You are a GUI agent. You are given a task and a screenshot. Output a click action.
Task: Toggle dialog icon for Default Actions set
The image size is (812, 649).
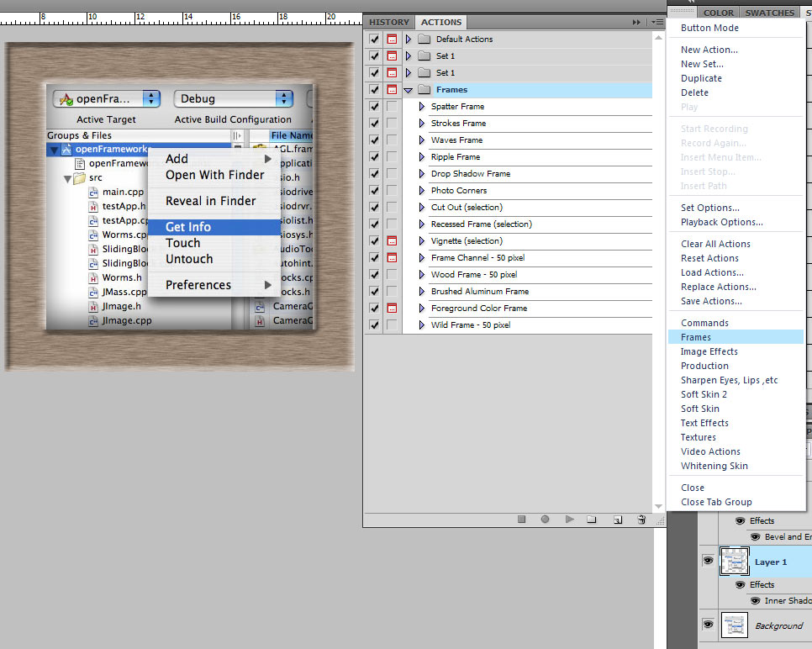(x=392, y=40)
